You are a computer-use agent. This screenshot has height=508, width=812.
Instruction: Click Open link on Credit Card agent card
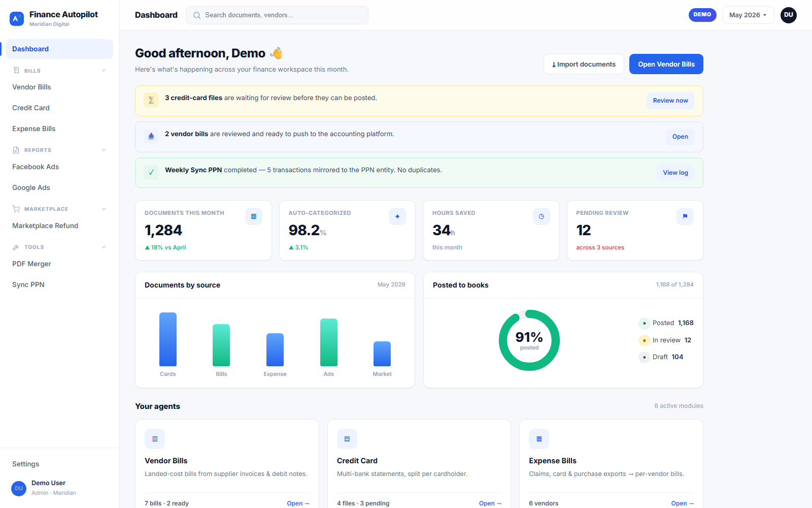point(490,503)
